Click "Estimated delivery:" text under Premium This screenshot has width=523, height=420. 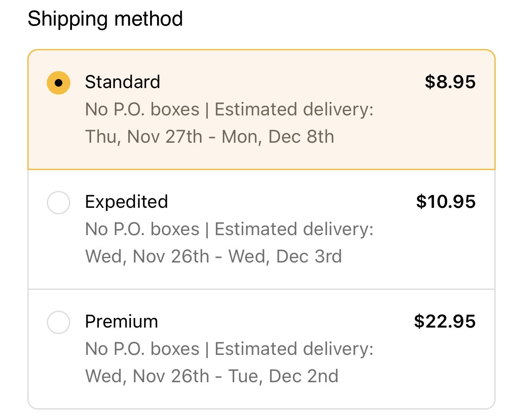294,349
